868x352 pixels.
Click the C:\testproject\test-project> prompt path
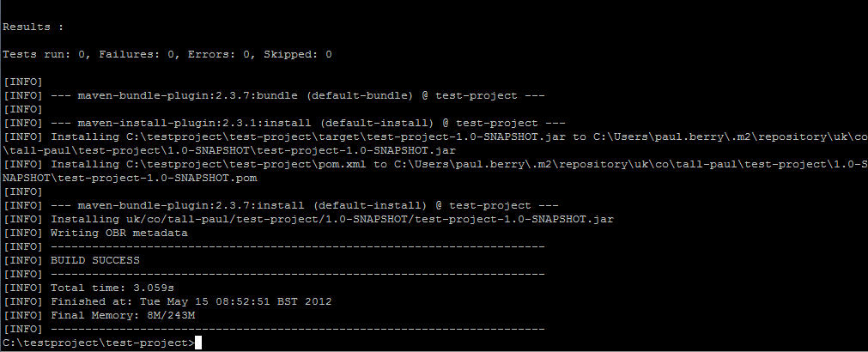tap(99, 343)
